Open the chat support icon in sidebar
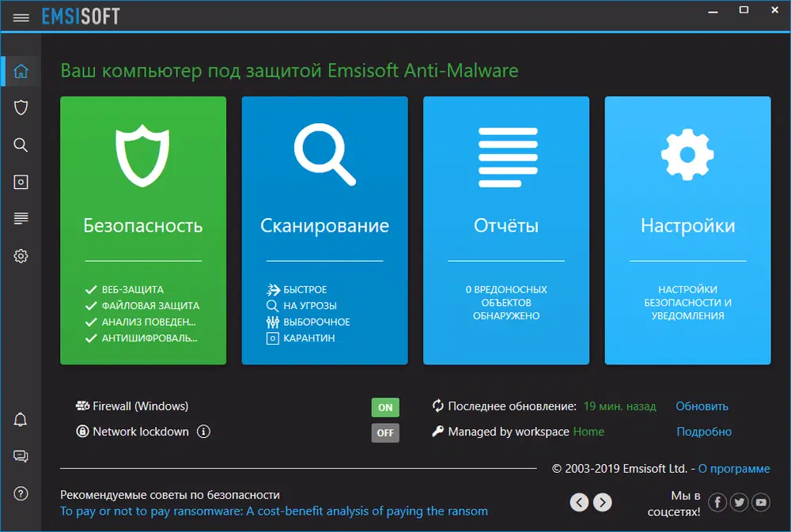The image size is (791, 532). [x=21, y=456]
